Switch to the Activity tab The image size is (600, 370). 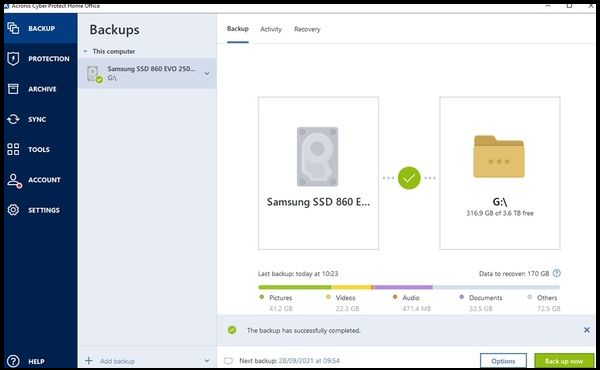click(271, 29)
